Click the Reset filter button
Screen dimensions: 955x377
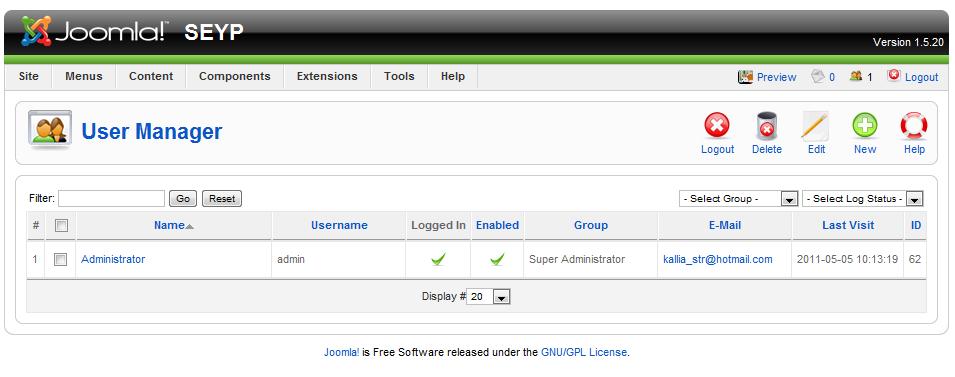click(222, 199)
